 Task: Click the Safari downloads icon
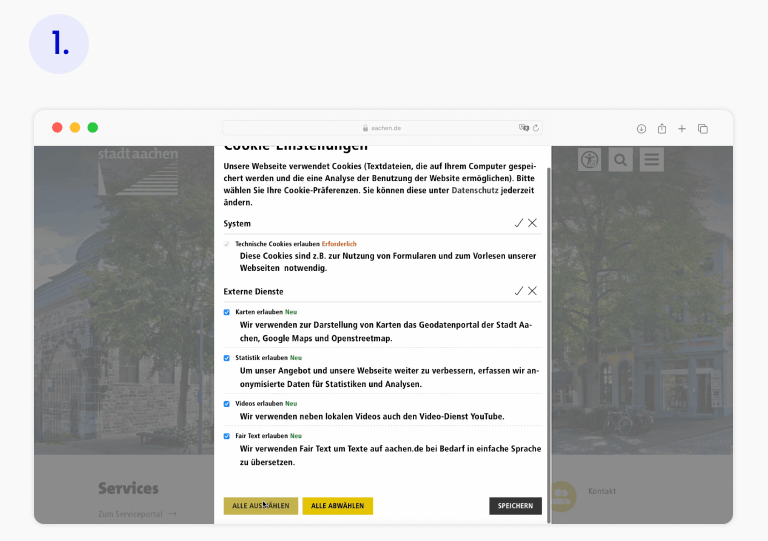pyautogui.click(x=641, y=129)
